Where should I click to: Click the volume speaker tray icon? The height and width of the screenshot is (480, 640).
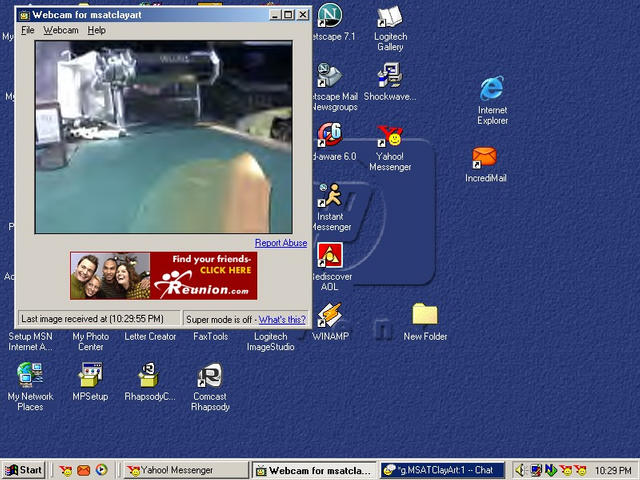[520, 470]
